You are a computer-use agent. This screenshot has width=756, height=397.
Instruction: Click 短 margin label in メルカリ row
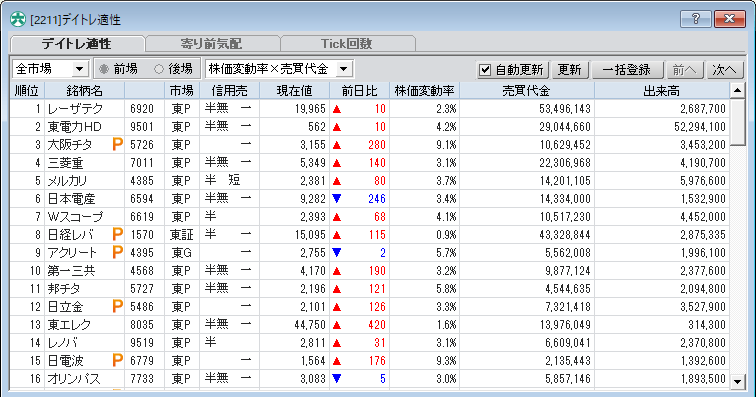(x=234, y=180)
